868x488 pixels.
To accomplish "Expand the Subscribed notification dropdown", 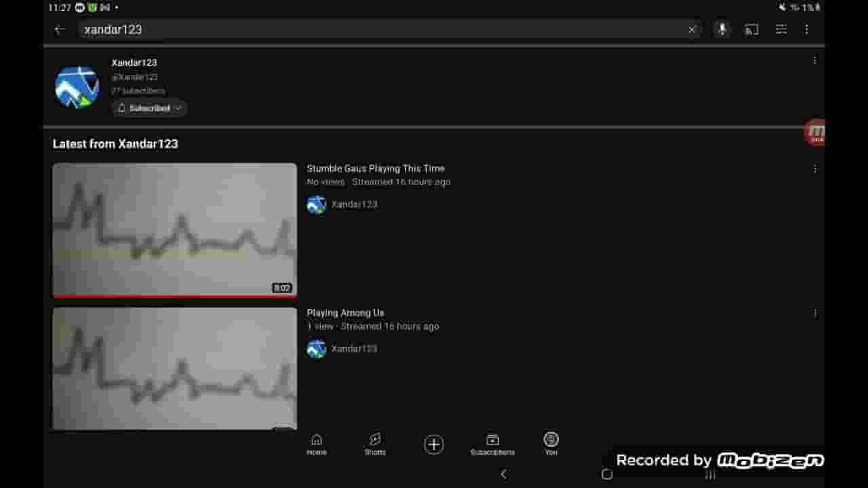I will pyautogui.click(x=149, y=108).
